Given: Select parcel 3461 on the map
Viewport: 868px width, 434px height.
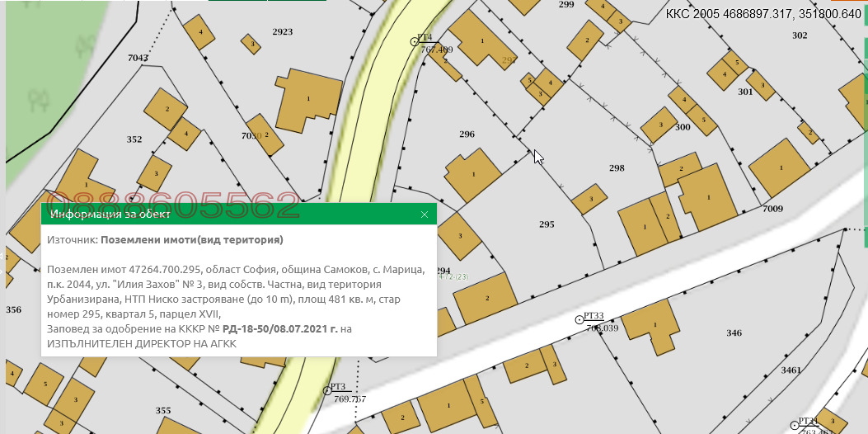Looking at the screenshot, I should tap(791, 370).
